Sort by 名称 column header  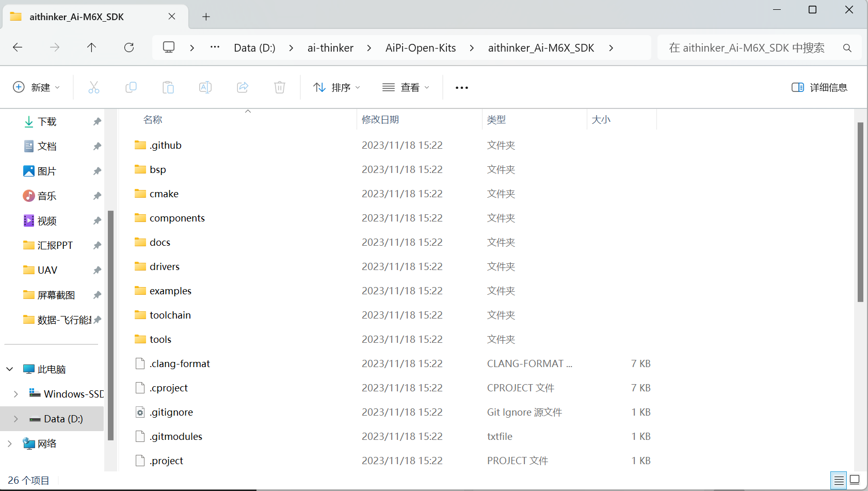(x=153, y=120)
